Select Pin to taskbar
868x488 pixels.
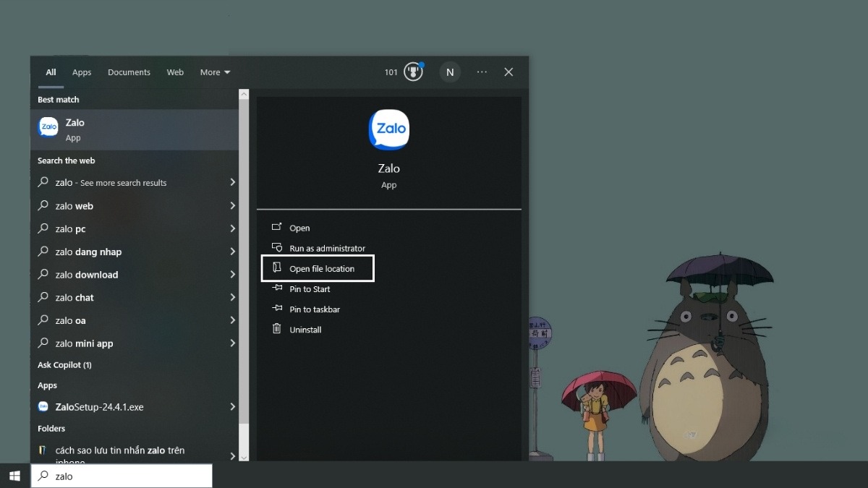pyautogui.click(x=315, y=309)
